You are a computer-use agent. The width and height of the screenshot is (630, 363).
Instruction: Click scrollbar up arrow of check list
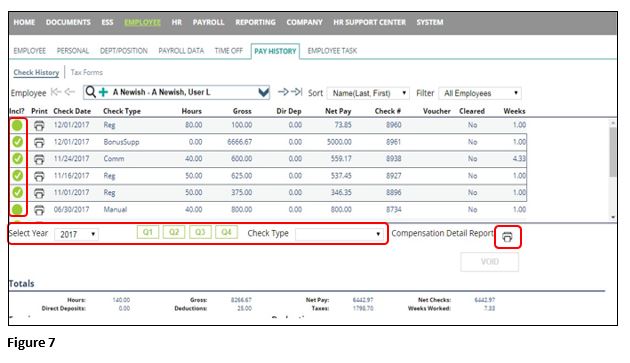(x=613, y=123)
